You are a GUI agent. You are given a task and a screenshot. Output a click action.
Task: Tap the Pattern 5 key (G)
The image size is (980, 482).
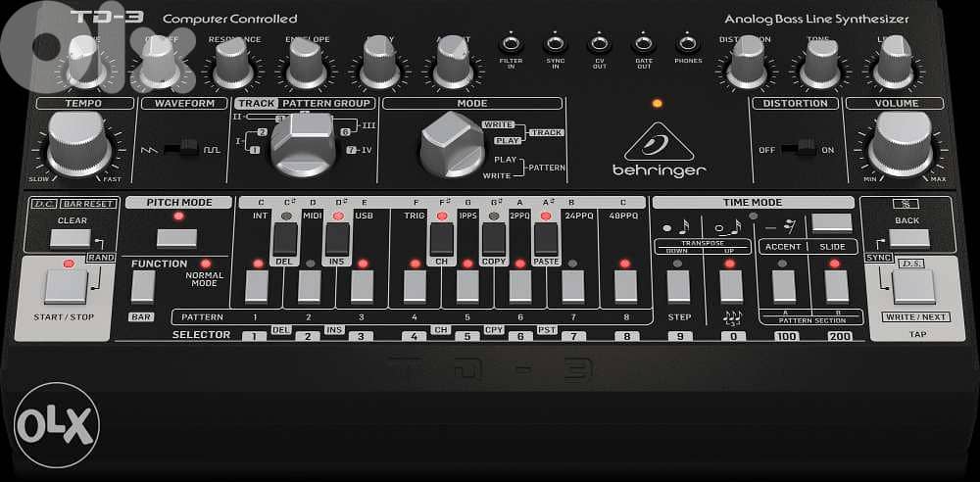coord(467,287)
